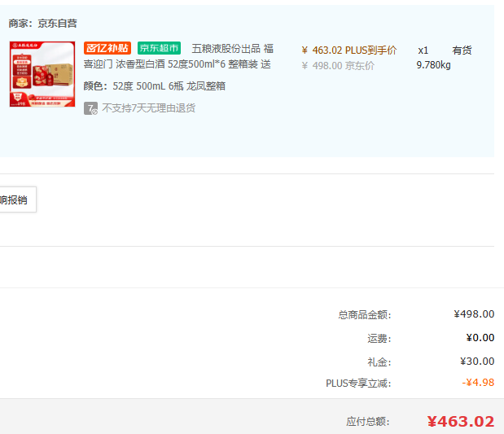The width and height of the screenshot is (504, 434).
Task: Click the 运费 label
Action: [379, 339]
